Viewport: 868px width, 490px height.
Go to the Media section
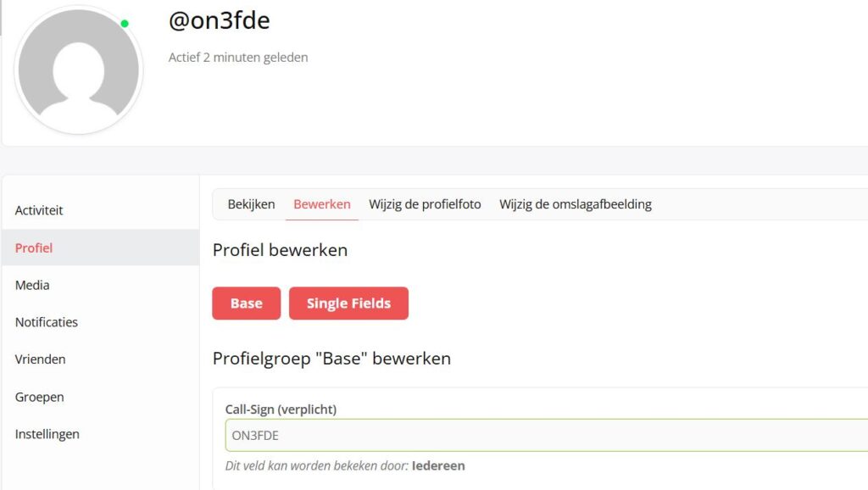32,285
